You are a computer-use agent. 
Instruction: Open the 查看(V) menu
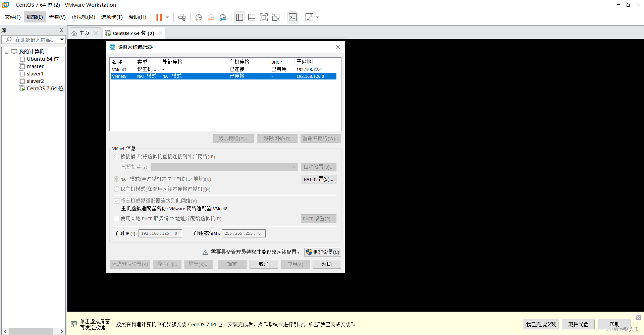pos(57,17)
